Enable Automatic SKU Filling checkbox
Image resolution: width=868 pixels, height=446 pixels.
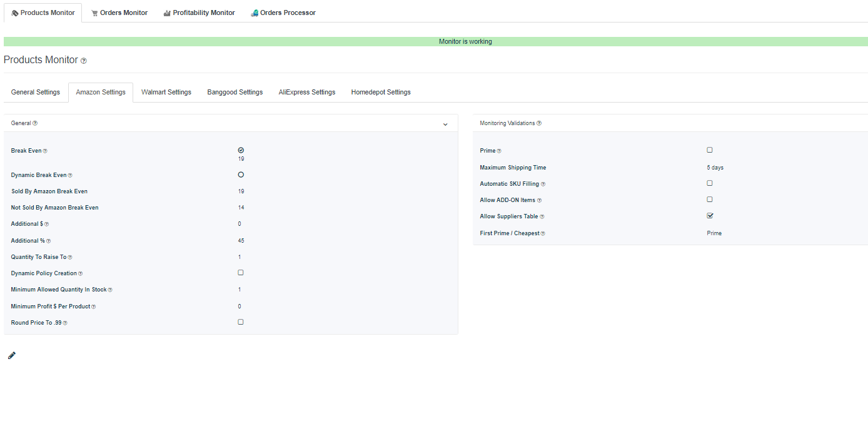pyautogui.click(x=710, y=183)
